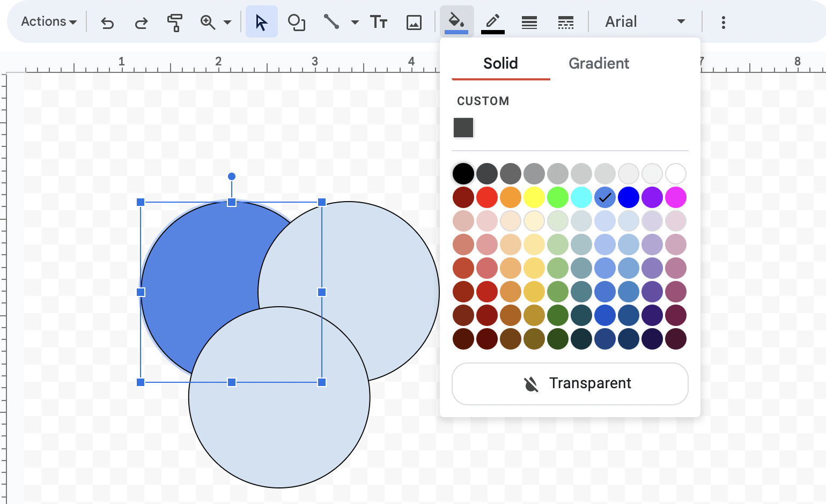The width and height of the screenshot is (826, 504).
Task: Change the border weight
Action: pyautogui.click(x=529, y=22)
